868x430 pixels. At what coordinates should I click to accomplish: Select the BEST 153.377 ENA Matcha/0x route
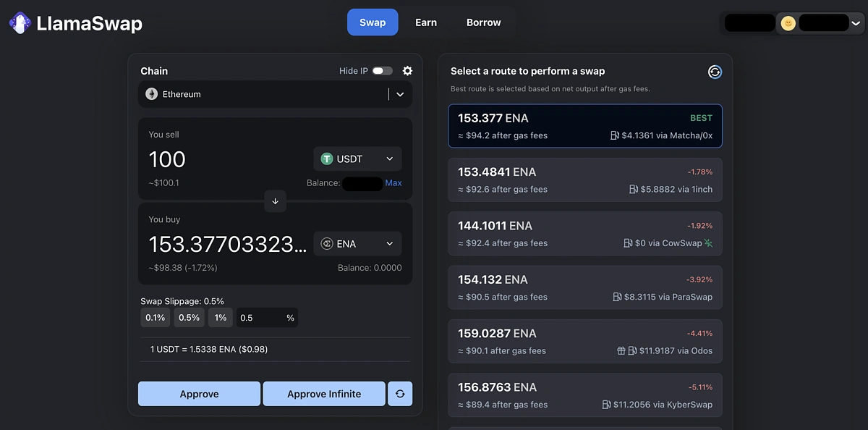(x=585, y=126)
